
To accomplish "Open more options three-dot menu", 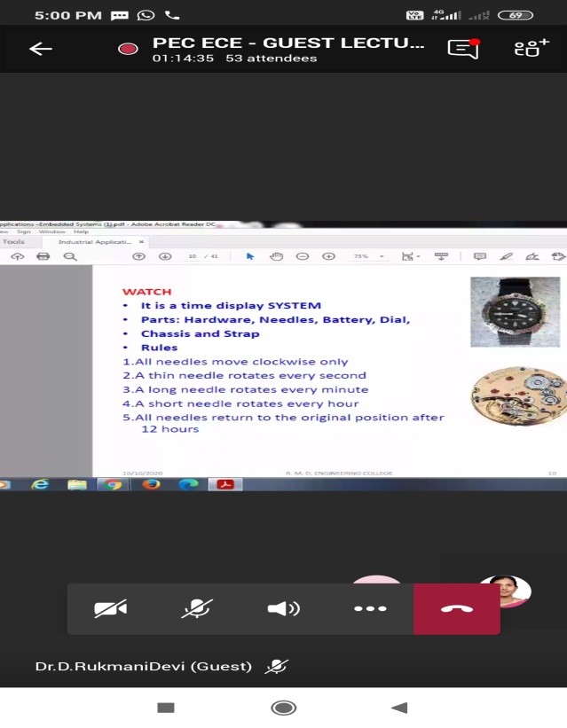I will (x=370, y=608).
